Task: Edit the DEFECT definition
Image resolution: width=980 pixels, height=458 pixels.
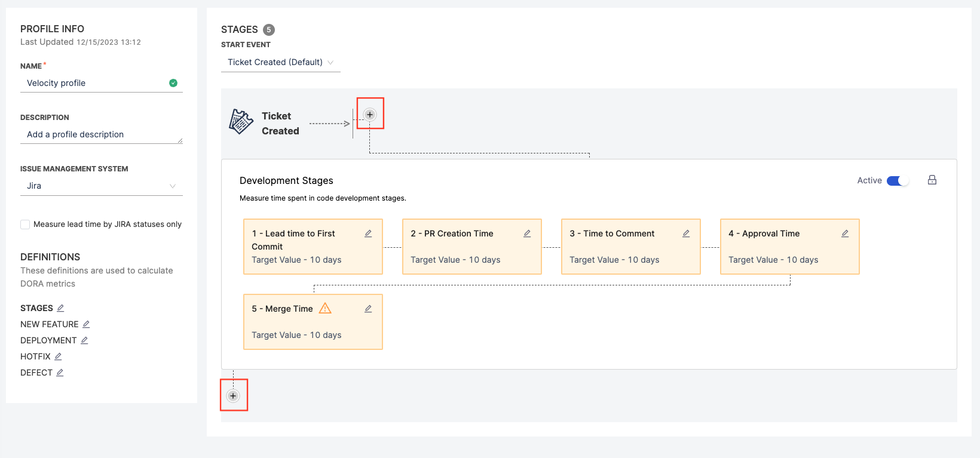Action: pos(60,373)
